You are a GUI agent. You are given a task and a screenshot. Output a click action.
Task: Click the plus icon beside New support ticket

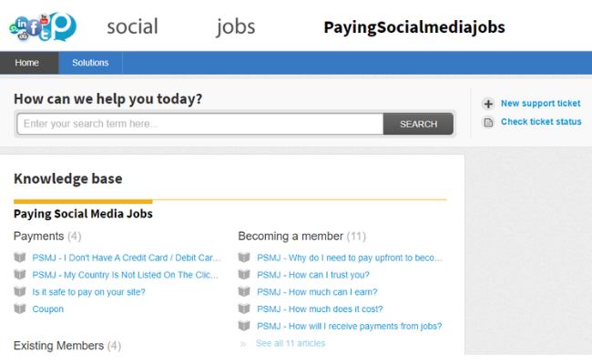click(488, 104)
